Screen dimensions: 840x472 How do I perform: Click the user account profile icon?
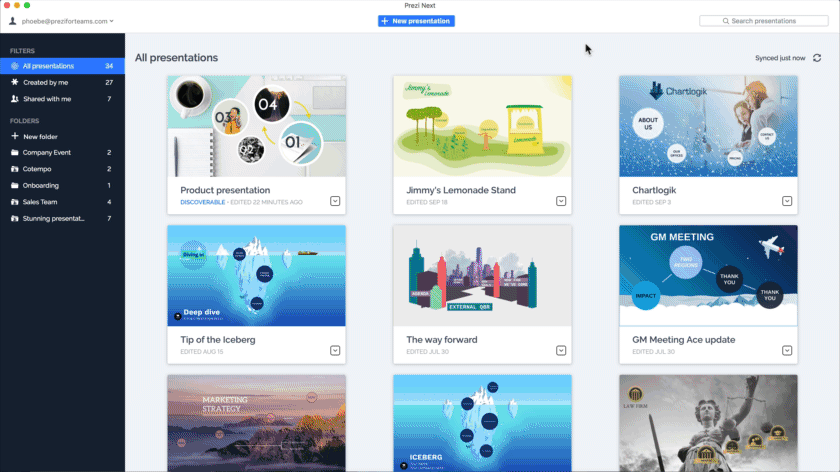click(13, 20)
